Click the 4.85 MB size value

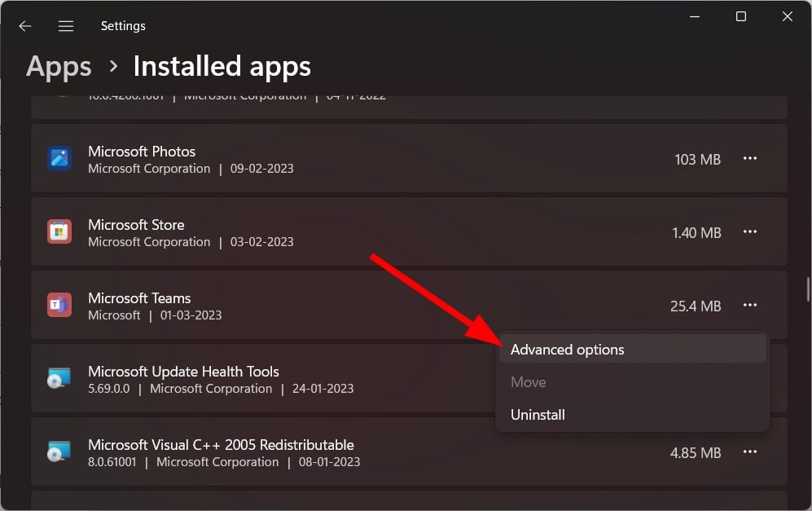[696, 453]
